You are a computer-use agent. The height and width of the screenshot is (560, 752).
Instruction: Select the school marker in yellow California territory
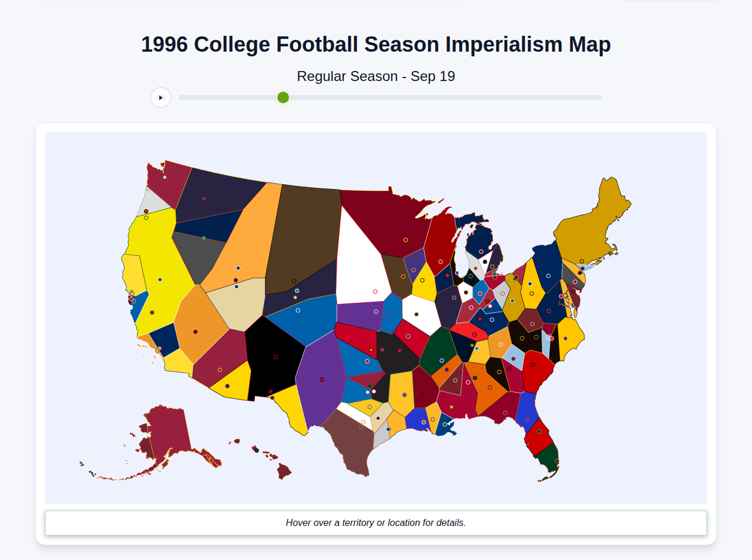160,279
